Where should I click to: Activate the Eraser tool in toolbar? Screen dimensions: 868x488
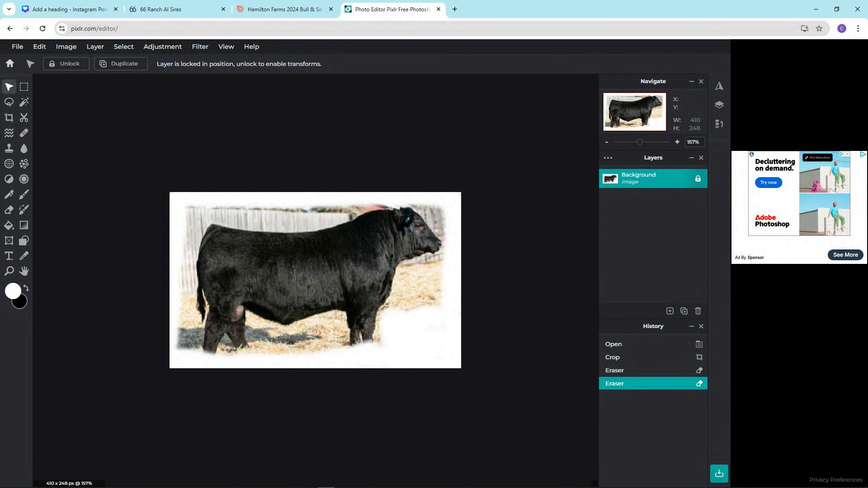click(x=9, y=210)
